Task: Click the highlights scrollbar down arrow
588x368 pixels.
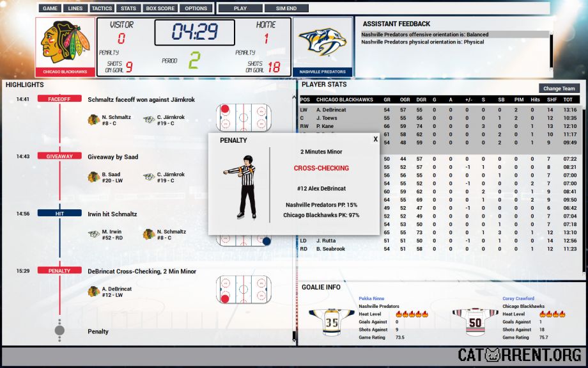Action: point(294,340)
